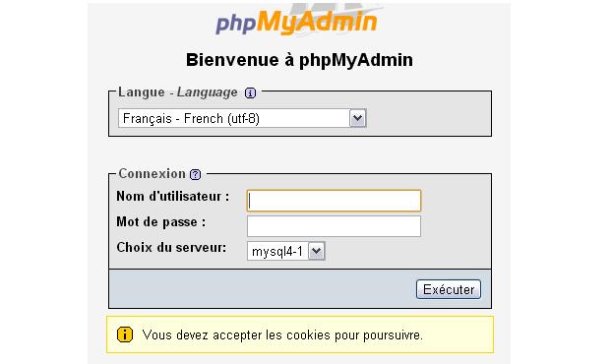Click into the Mot de passe field

(x=334, y=226)
